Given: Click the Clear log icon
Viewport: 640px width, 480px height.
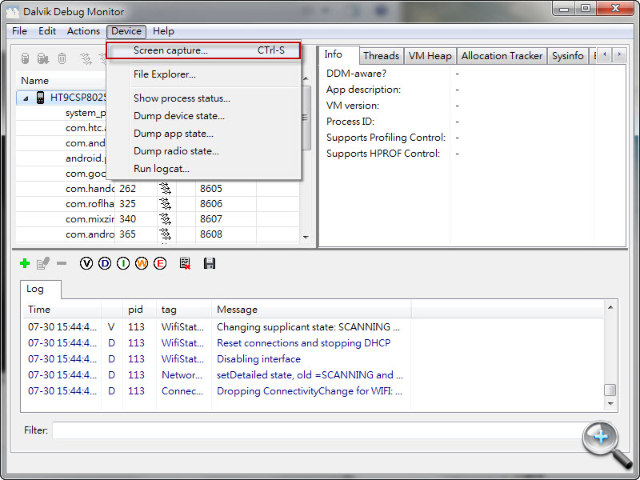Looking at the screenshot, I should pyautogui.click(x=185, y=263).
